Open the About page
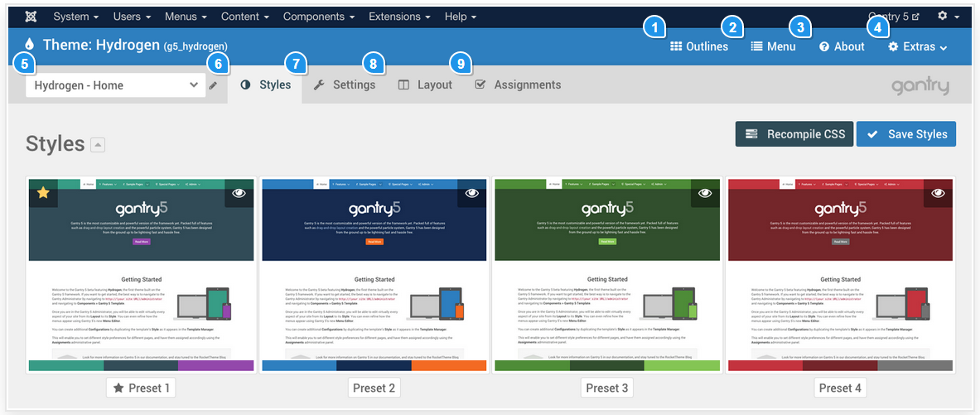 point(842,46)
